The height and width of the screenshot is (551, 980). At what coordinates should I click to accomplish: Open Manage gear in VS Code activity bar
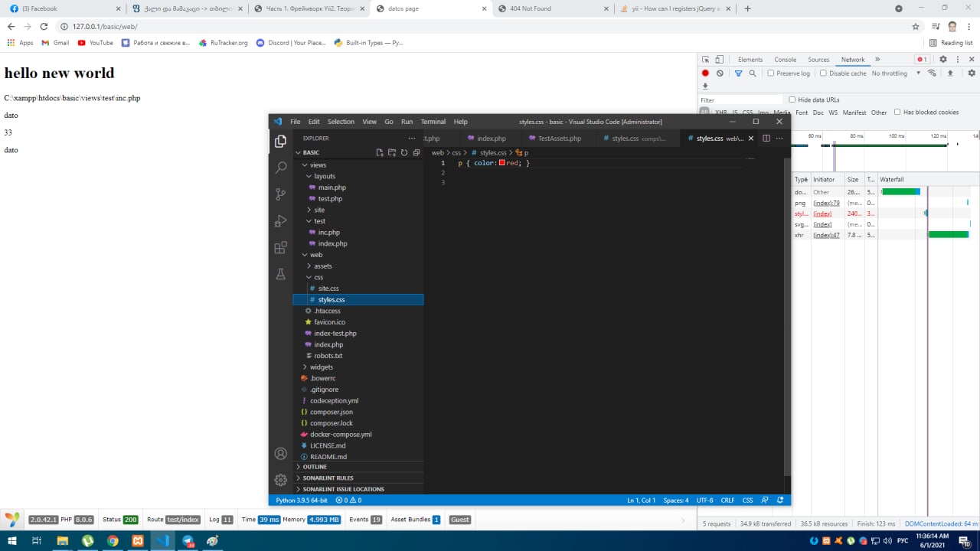[x=280, y=480]
